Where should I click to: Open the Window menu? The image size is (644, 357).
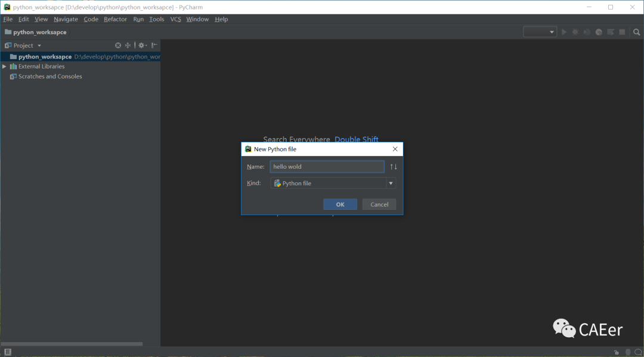(x=197, y=19)
